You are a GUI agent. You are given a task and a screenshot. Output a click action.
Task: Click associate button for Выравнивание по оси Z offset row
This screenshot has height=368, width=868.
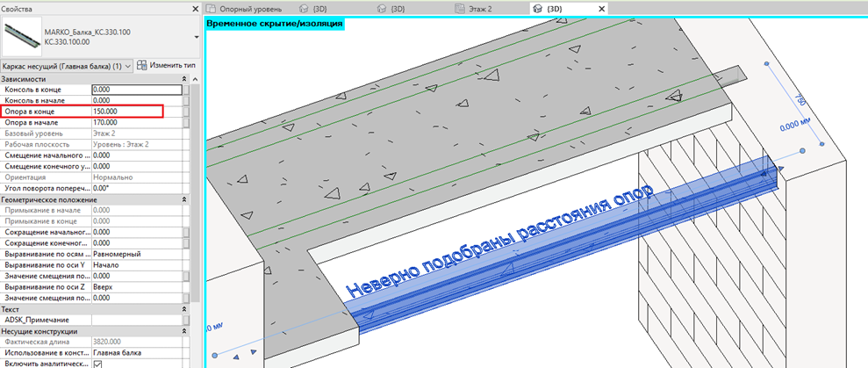tap(187, 298)
